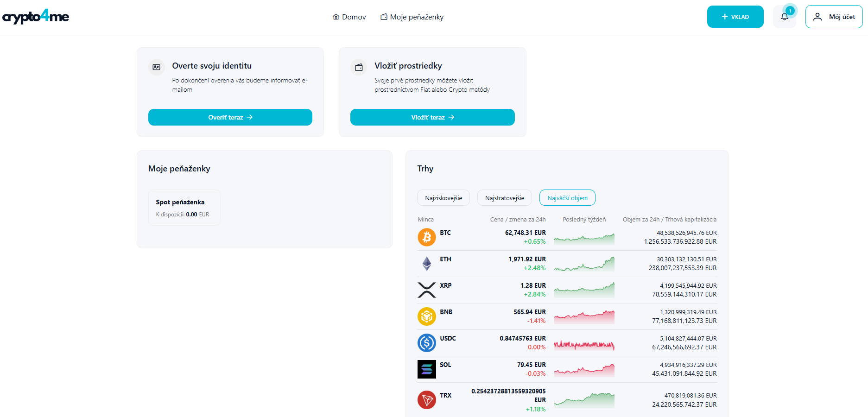Open the notifications bell

coord(784,17)
